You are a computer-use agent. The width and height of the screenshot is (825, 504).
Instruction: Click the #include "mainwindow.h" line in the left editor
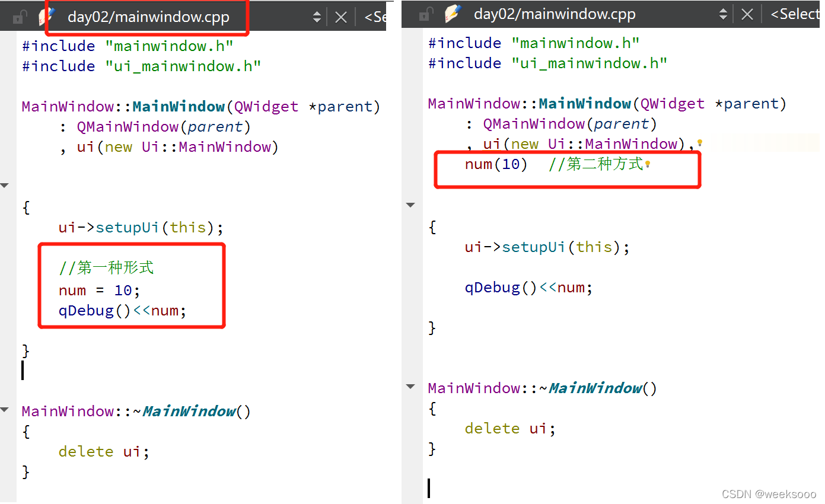click(128, 46)
